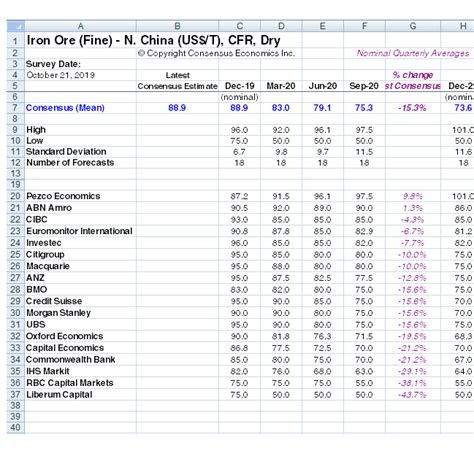Screen dimensions: 474x456
Task: Click Liberum Capital -43.7% change cell
Action: coord(412,395)
